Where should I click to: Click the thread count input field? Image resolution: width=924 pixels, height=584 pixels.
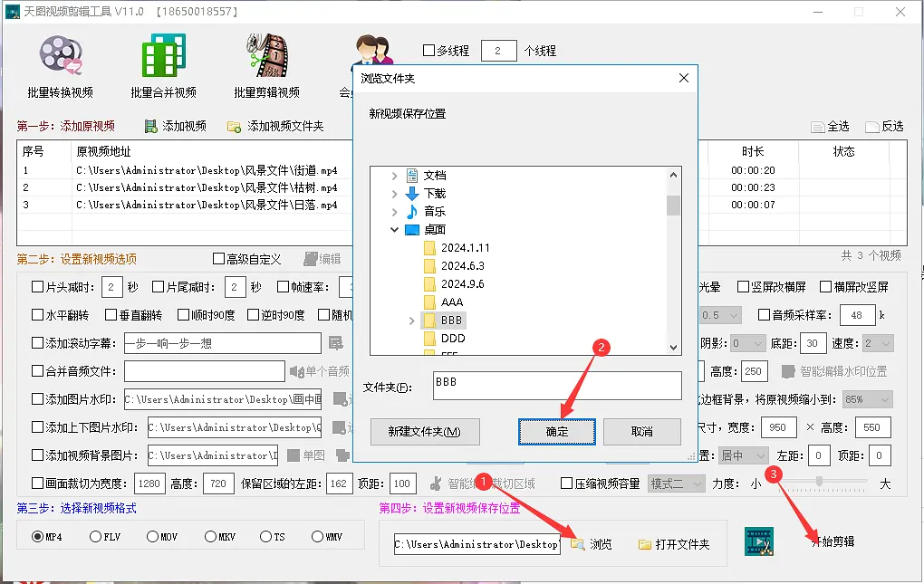(498, 51)
